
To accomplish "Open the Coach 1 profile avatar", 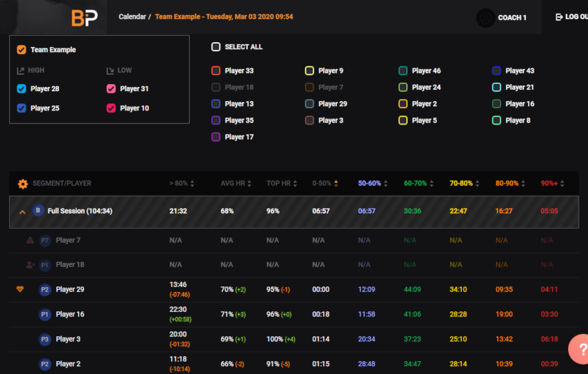I will tap(485, 18).
